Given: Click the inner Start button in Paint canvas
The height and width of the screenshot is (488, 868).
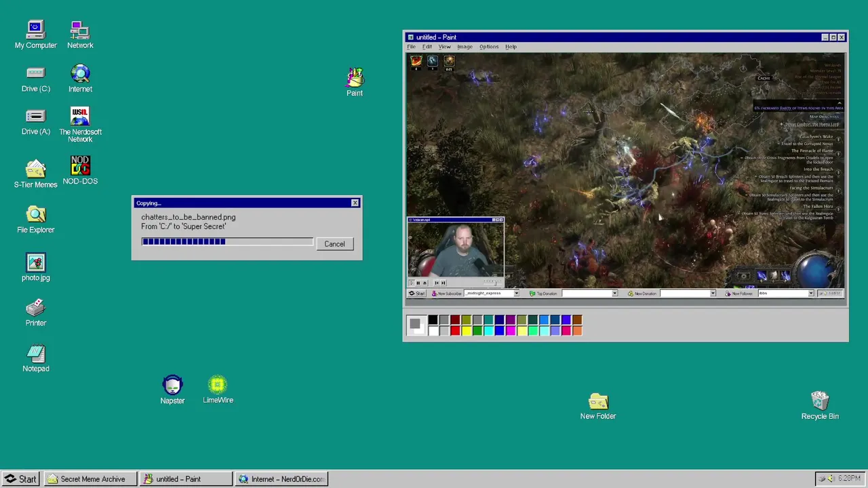Looking at the screenshot, I should pos(416,293).
